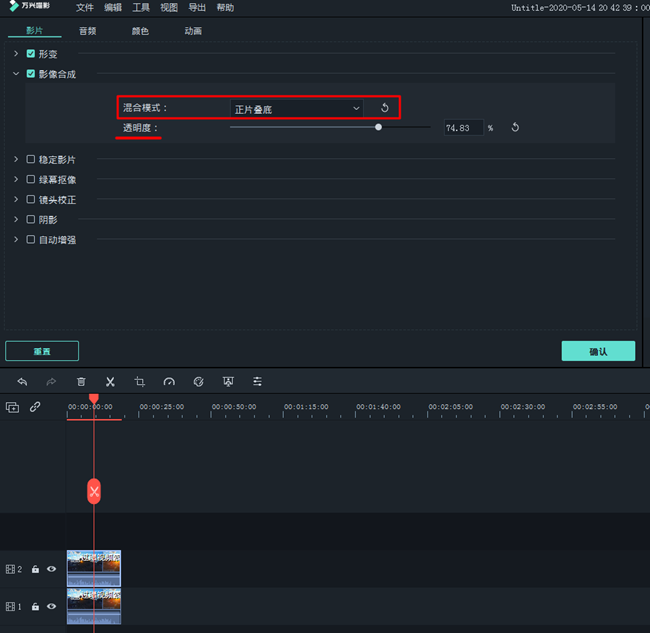Click the 00:02:30:00 timecode on the ruler
The image size is (650, 633).
[x=523, y=407]
